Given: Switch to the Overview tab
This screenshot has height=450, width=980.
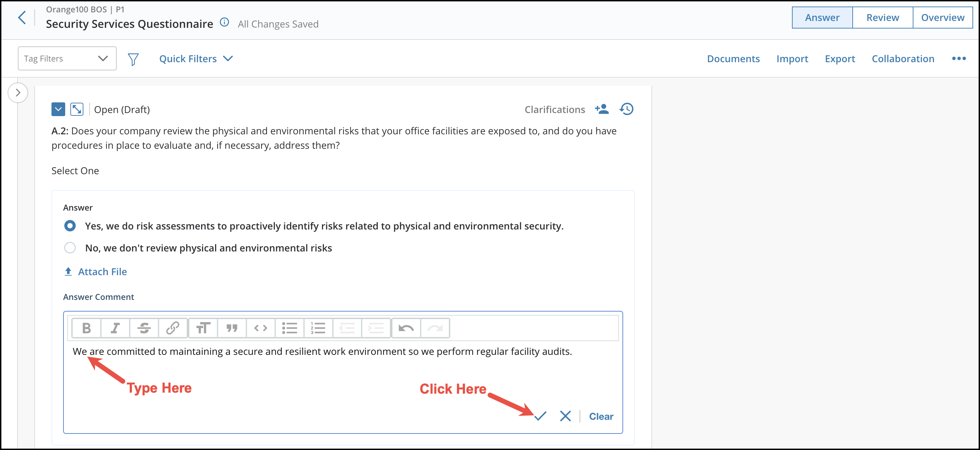Looking at the screenshot, I should click(x=942, y=18).
